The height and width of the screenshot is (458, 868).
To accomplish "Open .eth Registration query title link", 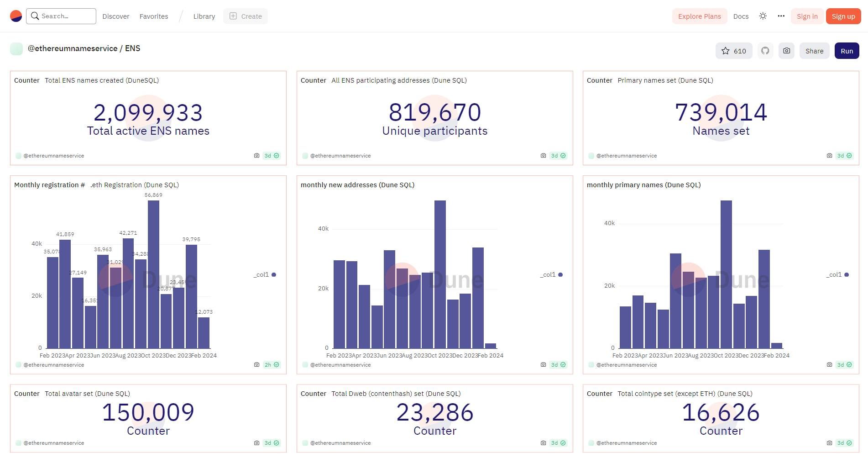I will coord(135,185).
